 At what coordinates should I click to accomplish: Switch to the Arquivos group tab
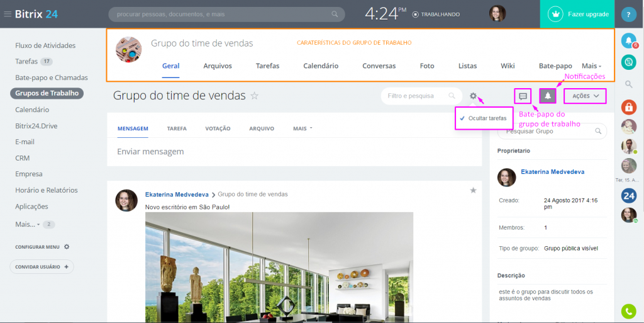[218, 65]
